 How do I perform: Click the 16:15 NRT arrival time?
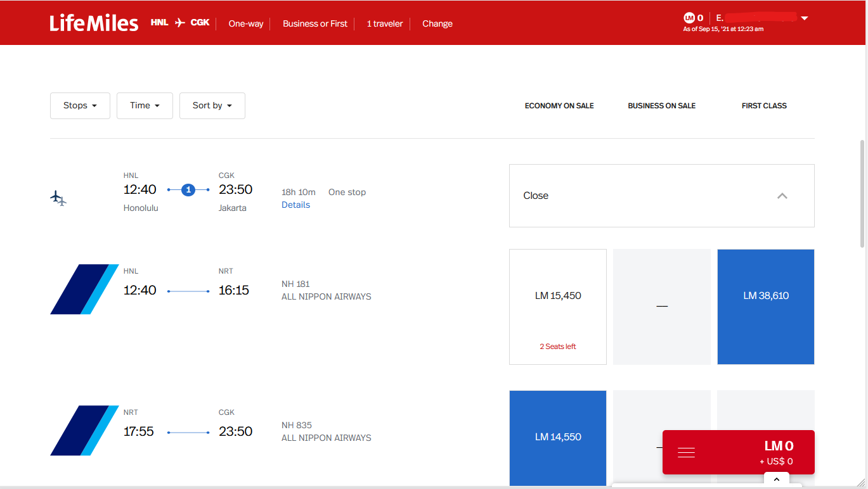coord(234,290)
